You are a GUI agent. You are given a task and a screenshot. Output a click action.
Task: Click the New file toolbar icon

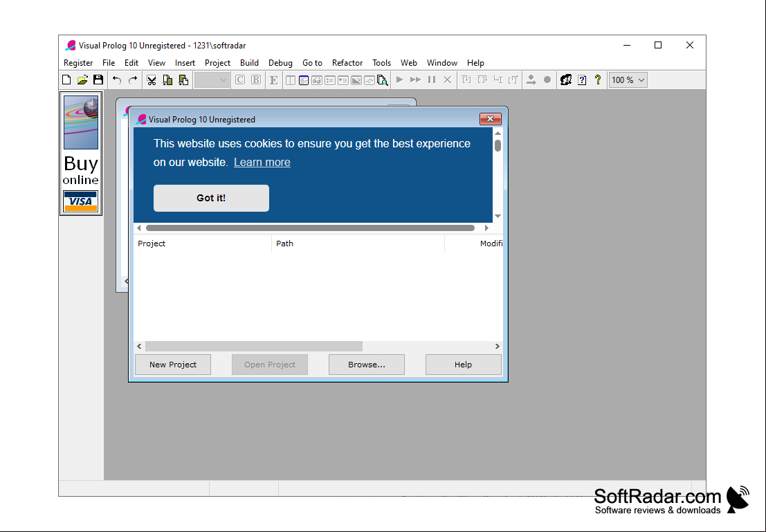(66, 80)
